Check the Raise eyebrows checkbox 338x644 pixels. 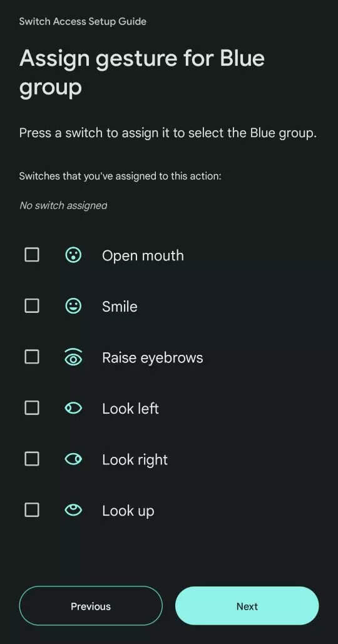(32, 357)
